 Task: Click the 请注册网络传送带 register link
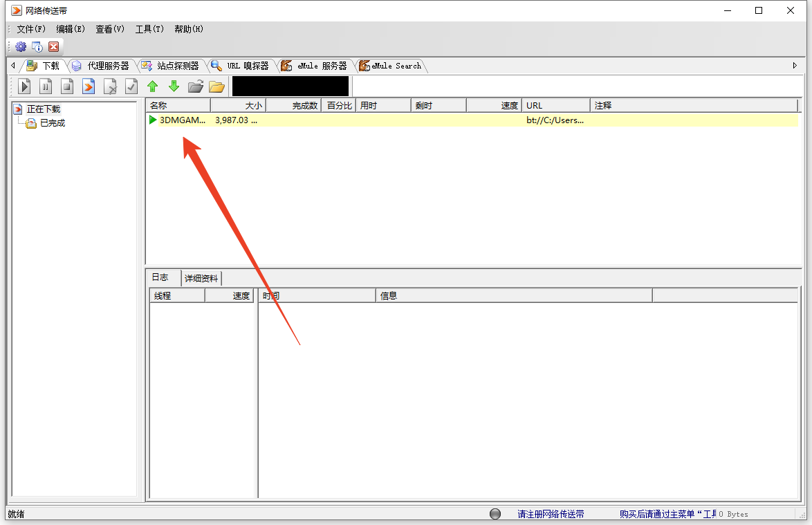[x=551, y=514]
